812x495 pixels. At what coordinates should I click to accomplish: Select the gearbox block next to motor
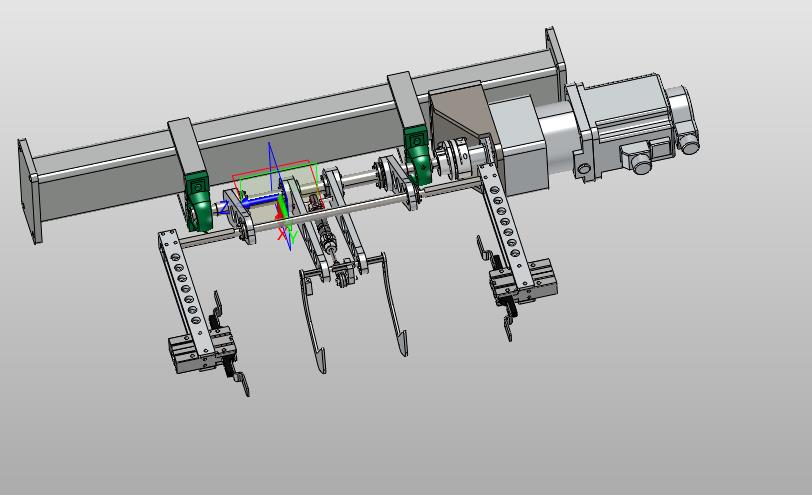coord(518,145)
